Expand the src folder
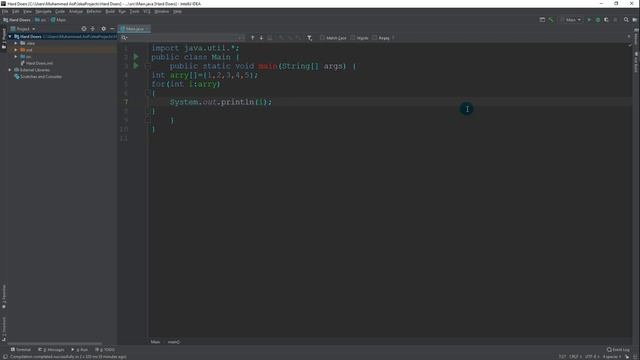Image resolution: width=640 pixels, height=360 pixels. pos(16,57)
